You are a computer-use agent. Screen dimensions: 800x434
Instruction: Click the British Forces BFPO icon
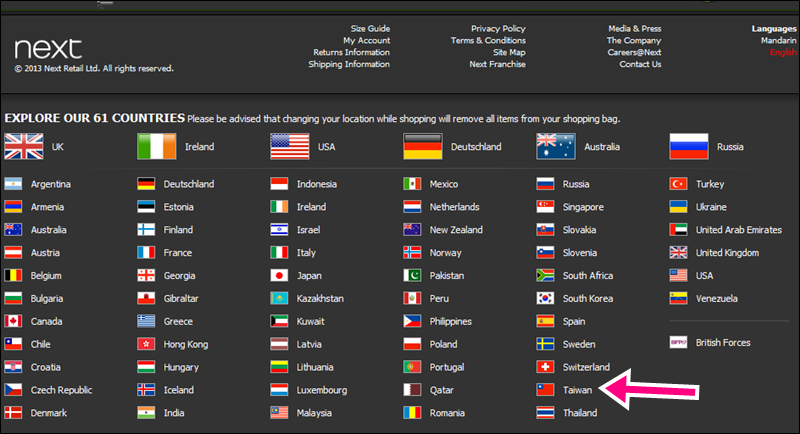coord(679,342)
